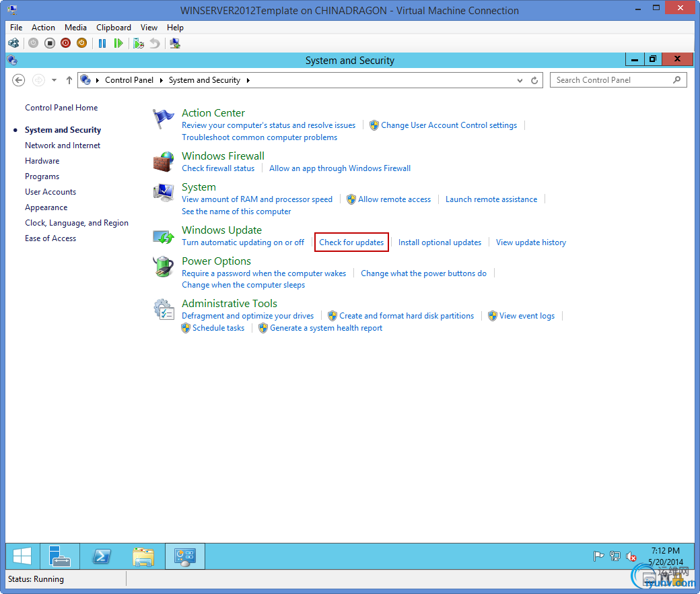This screenshot has width=700, height=594.
Task: Open Server Manager from the taskbar
Action: pos(60,556)
